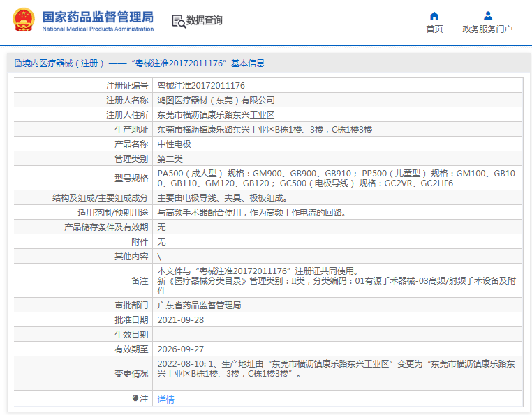532x415 pixels.
Task: Select product name 中性电极
Action: click(174, 144)
